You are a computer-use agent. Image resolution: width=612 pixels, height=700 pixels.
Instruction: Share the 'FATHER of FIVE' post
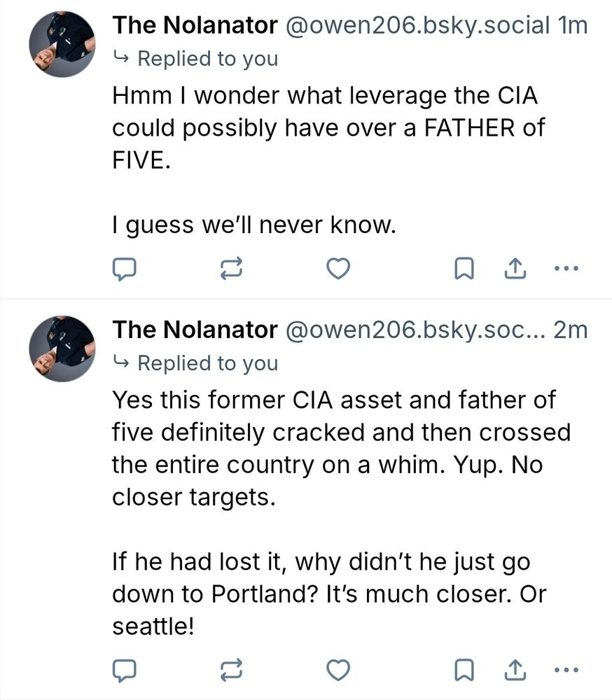click(x=515, y=268)
